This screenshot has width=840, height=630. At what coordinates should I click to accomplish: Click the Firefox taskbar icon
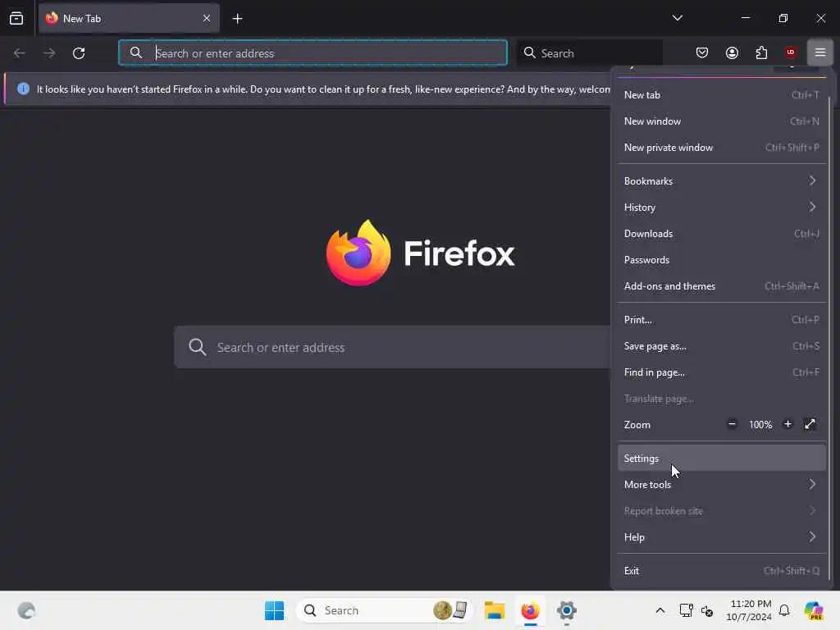tap(530, 610)
